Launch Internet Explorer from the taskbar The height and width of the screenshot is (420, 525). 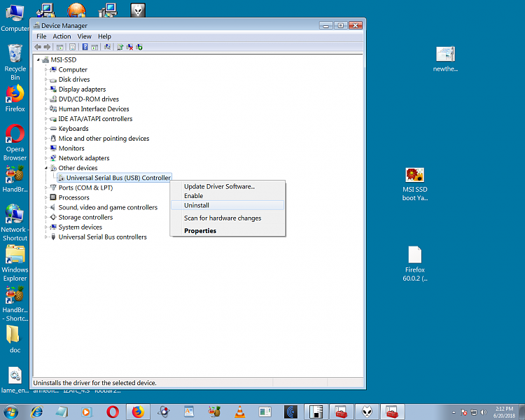pyautogui.click(x=37, y=412)
